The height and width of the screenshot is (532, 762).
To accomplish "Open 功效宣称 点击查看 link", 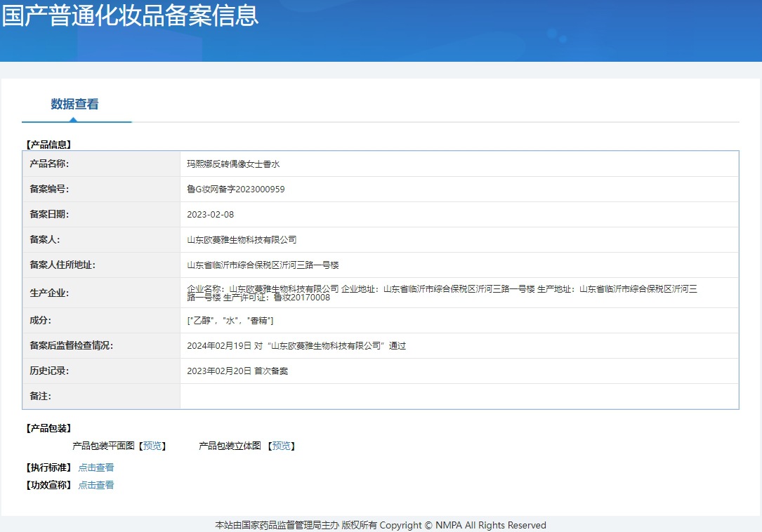I will (96, 485).
